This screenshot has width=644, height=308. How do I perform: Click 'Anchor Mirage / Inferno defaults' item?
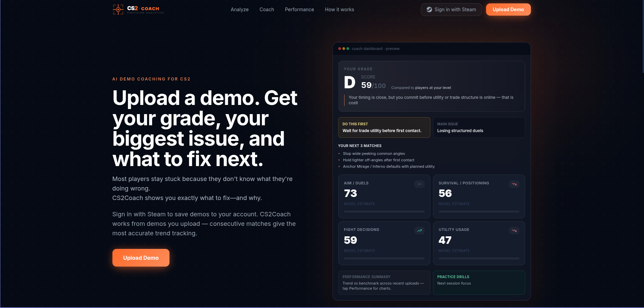pyautogui.click(x=389, y=166)
